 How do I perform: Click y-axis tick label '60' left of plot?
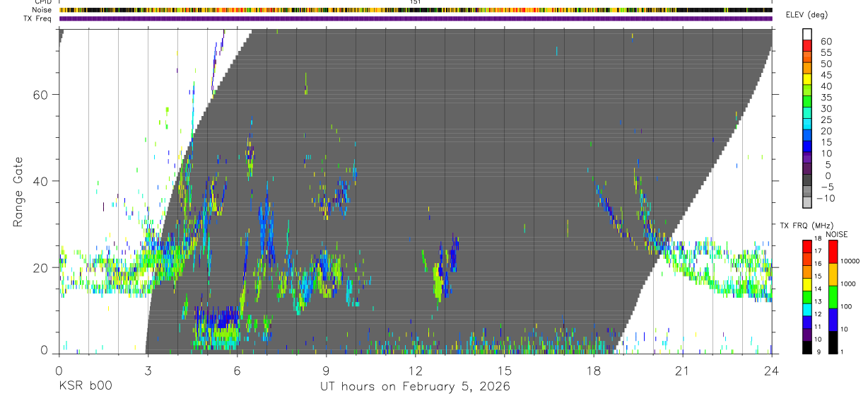click(x=42, y=94)
